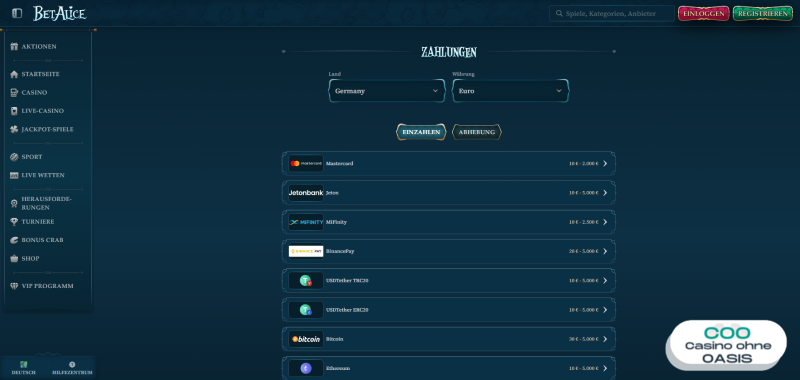Switch to the Abhebung tab

(477, 132)
